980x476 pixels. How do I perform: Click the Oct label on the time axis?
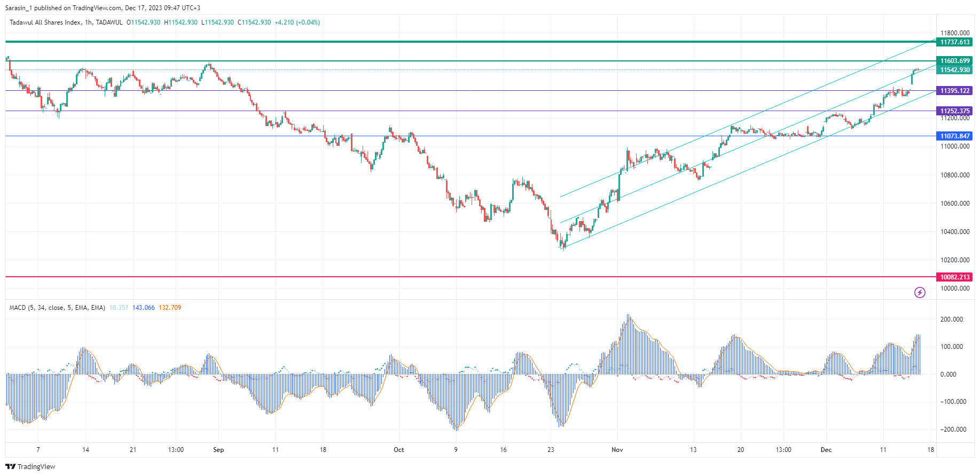(x=399, y=450)
